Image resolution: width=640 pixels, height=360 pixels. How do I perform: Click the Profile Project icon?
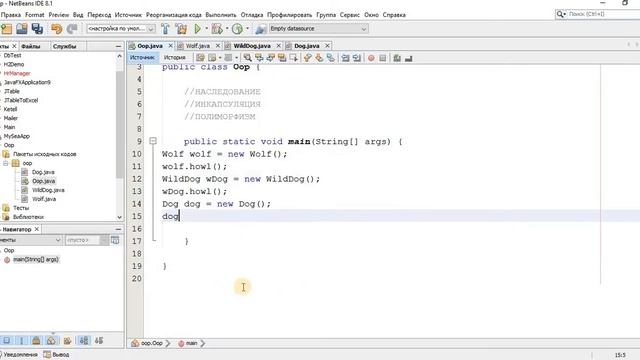(237, 29)
